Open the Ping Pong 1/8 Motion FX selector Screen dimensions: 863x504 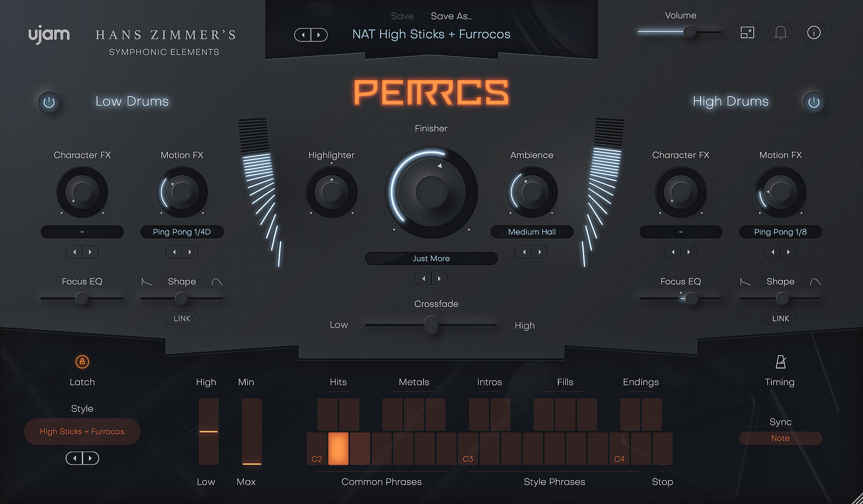point(780,232)
